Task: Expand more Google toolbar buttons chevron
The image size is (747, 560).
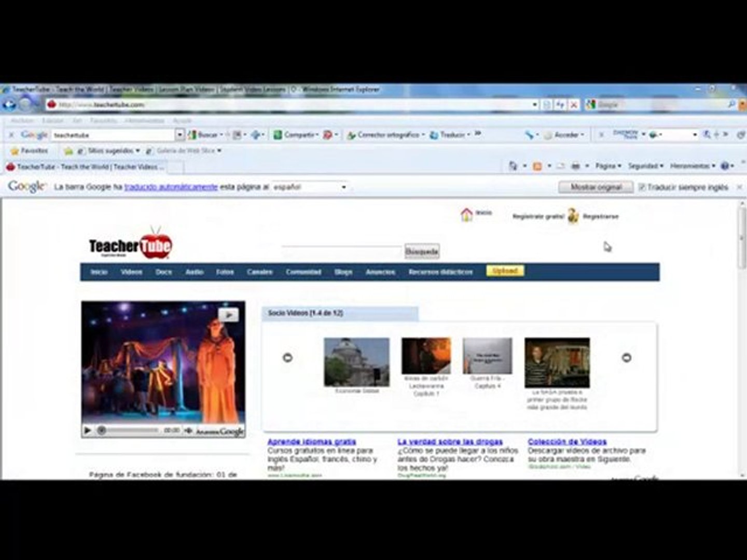Action: tap(478, 134)
